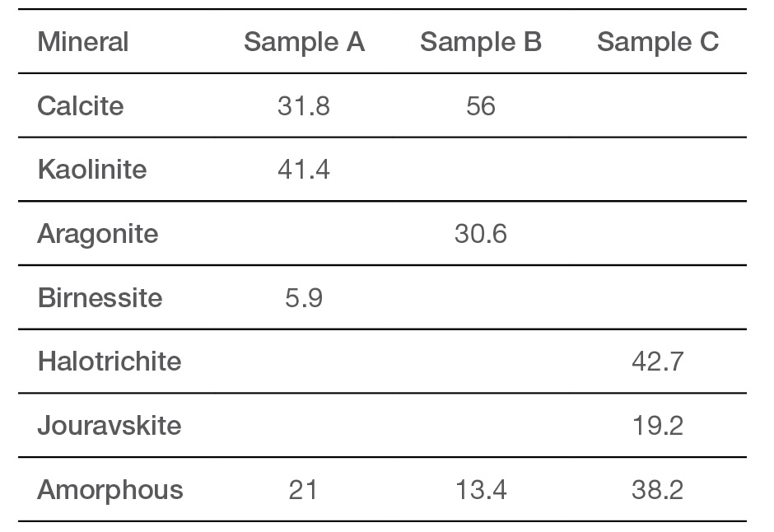The height and width of the screenshot is (532, 774).
Task: Click the Kaolinite row label
Action: point(92,170)
